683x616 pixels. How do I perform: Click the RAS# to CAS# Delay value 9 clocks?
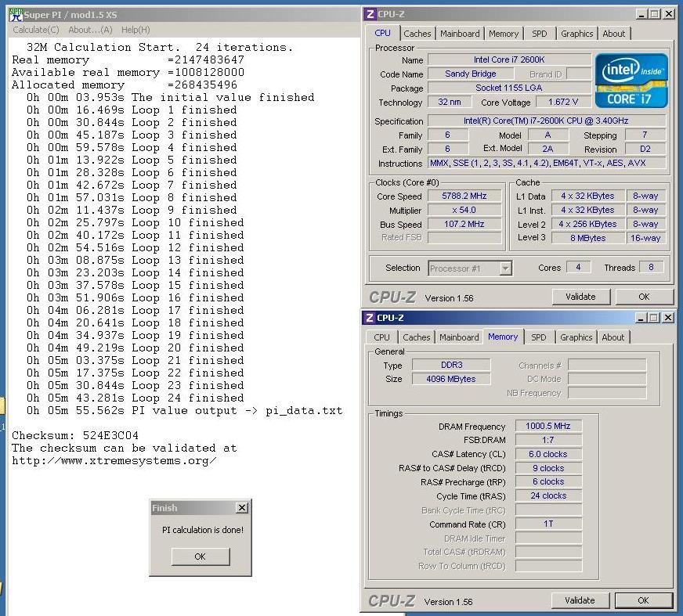click(x=548, y=468)
